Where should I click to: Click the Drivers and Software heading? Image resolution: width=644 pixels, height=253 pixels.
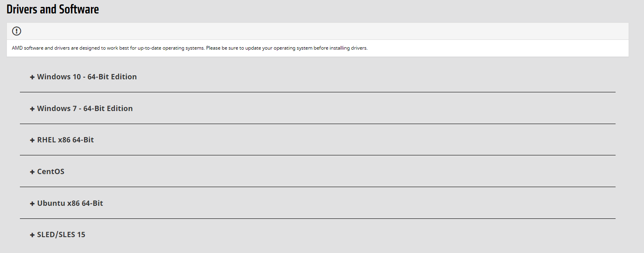(53, 9)
